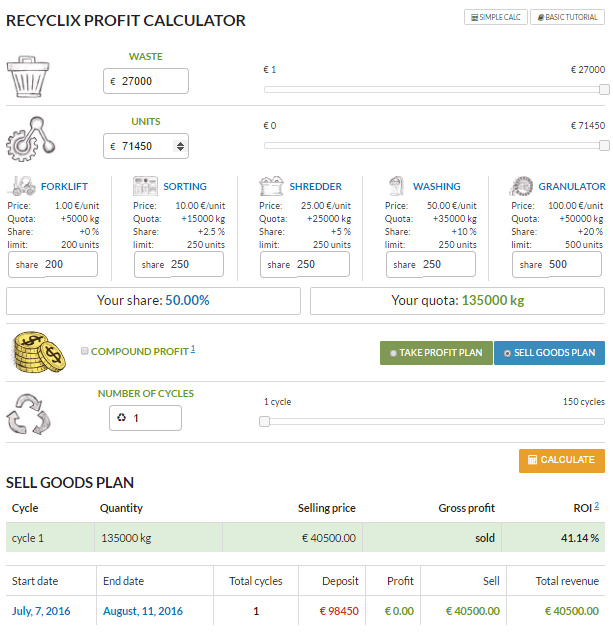The width and height of the screenshot is (613, 637).
Task: Open the Simple Calc view
Action: (495, 18)
